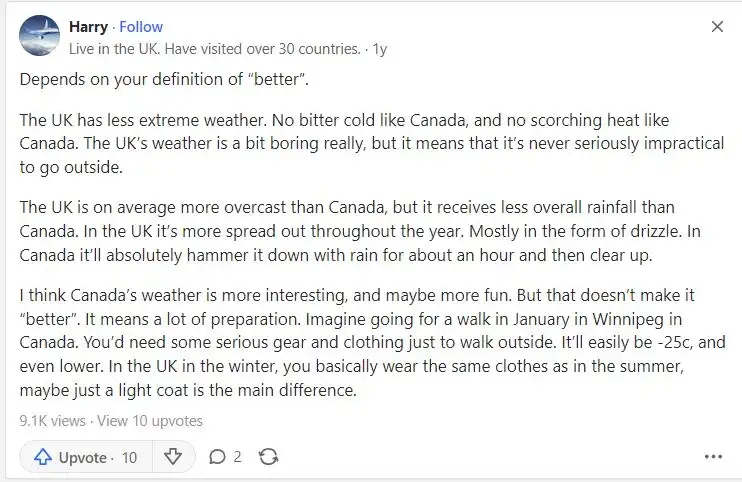Screen dimensions: 742x482
Task: Click the comment count number 2
Action: pos(237,457)
